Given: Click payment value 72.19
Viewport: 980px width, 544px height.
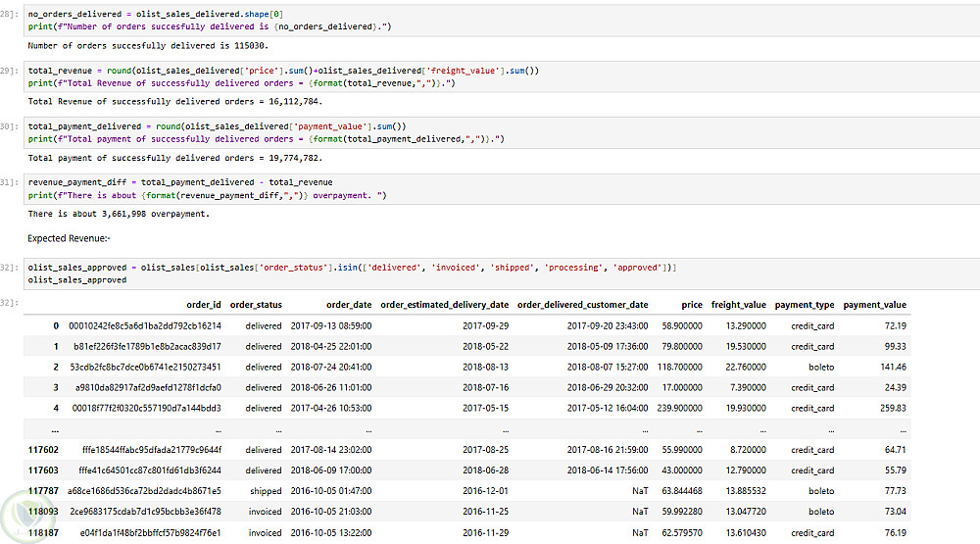Looking at the screenshot, I should coord(895,325).
